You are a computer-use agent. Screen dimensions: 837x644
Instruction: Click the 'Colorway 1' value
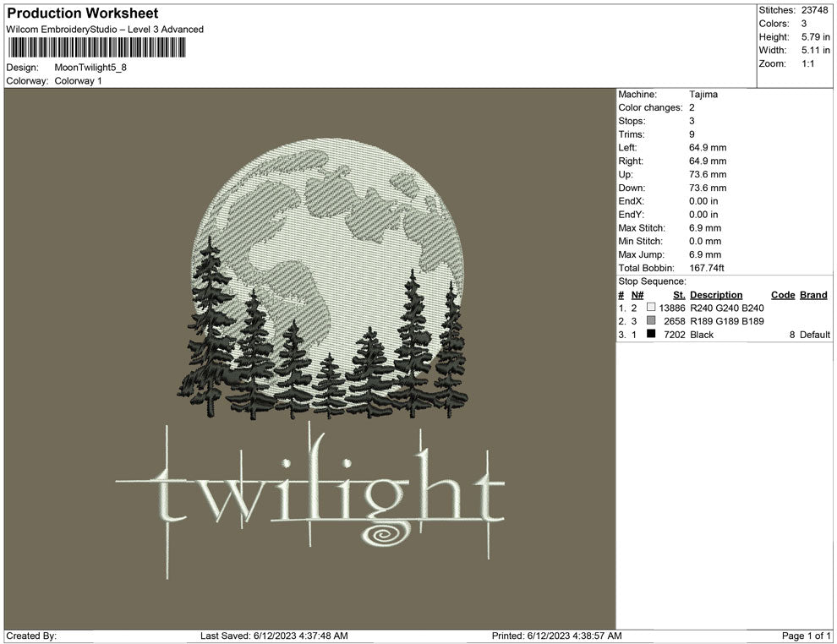(78, 80)
